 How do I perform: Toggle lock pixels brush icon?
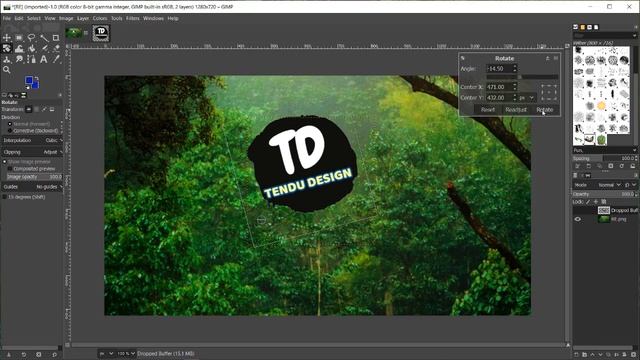[x=588, y=202]
